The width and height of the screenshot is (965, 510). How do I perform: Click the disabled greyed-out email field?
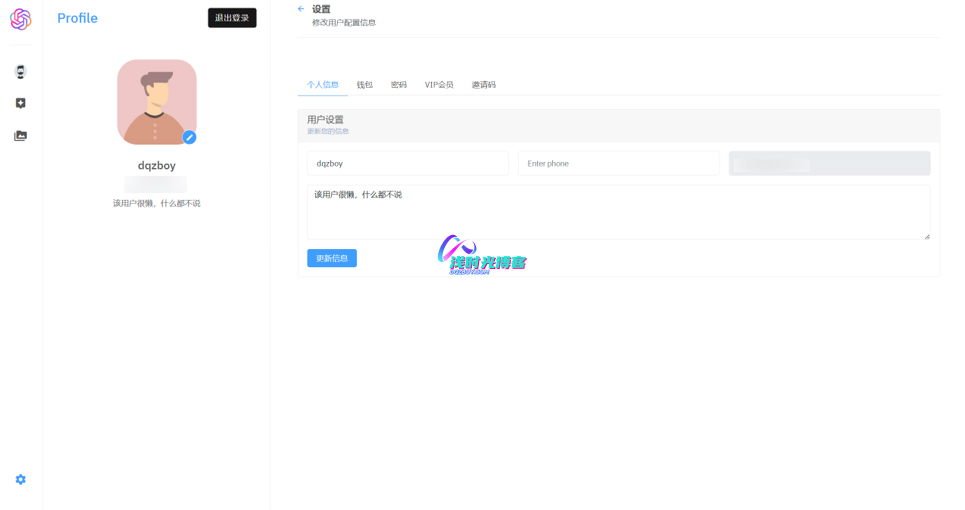830,164
